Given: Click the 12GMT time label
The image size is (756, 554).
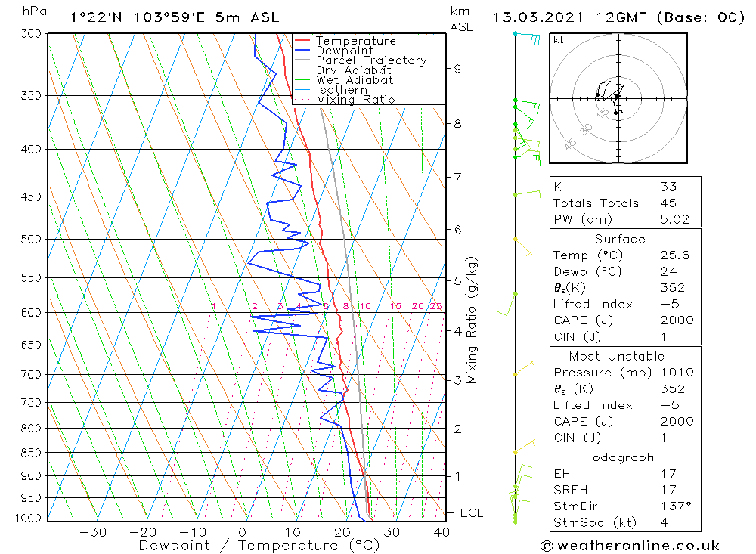Looking at the screenshot, I should point(621,18).
